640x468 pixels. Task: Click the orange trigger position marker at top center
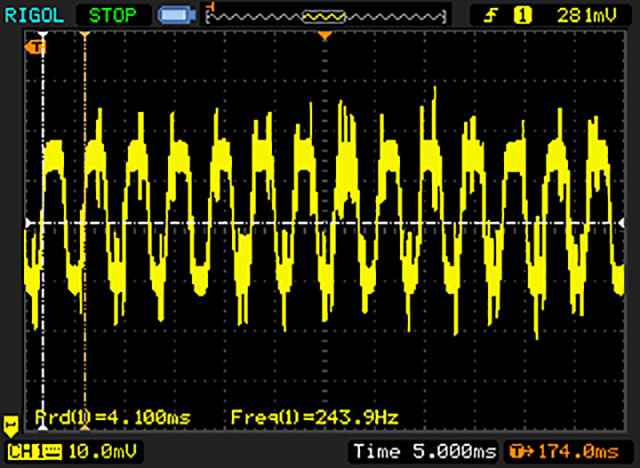pyautogui.click(x=324, y=36)
